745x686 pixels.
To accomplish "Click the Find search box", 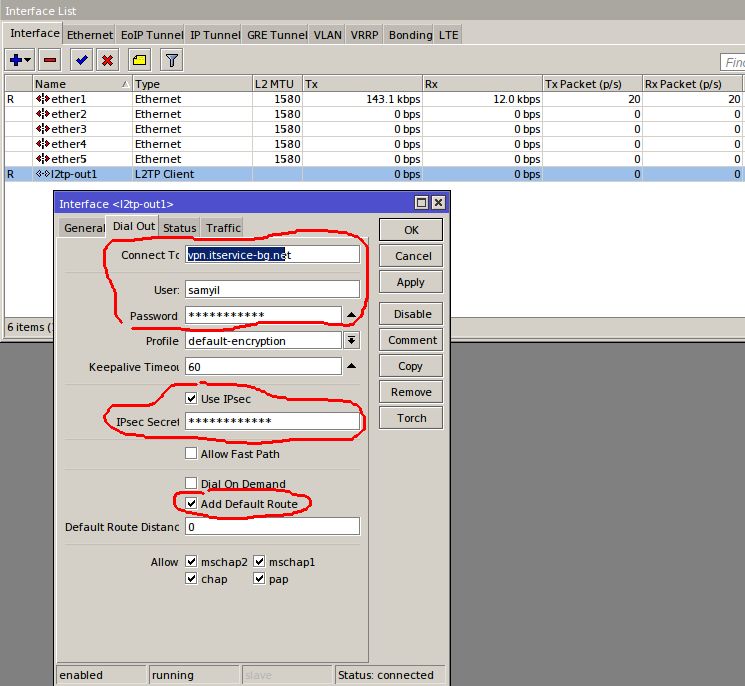I will point(733,62).
